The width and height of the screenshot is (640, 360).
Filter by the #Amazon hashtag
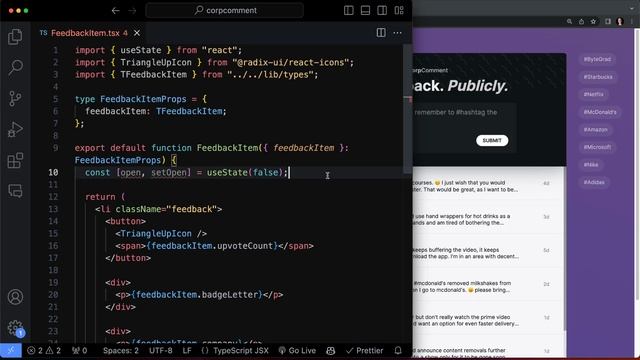coord(596,129)
